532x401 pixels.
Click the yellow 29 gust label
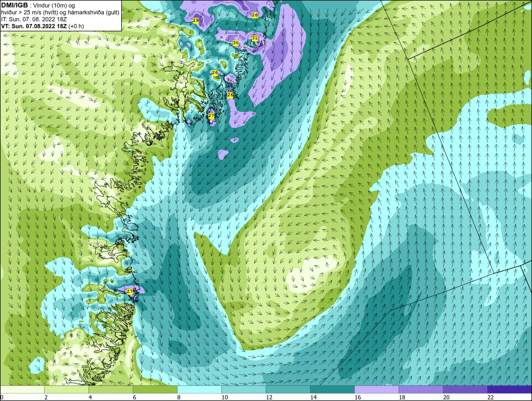pos(196,20)
